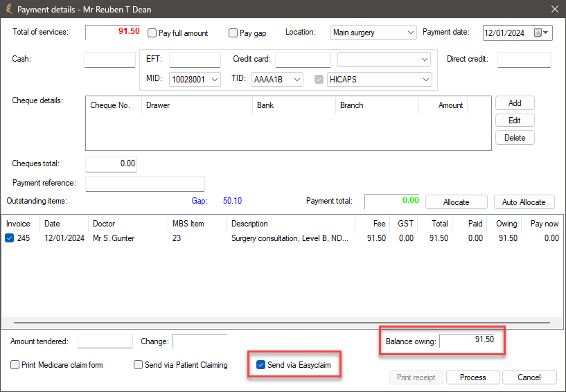Screen dimensions: 566x392
Task: Click the Branch column header
Action: 377,105
